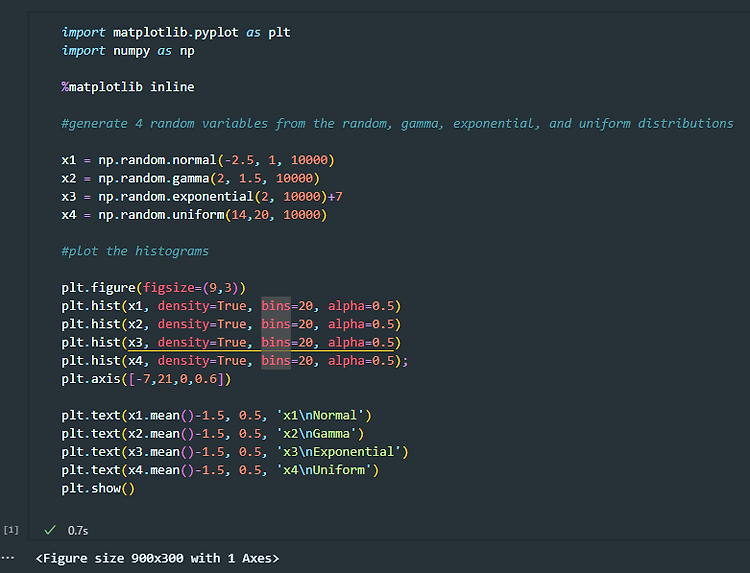
Task: Click the x3 np.random.exponential assignment line
Action: pyautogui.click(x=201, y=196)
